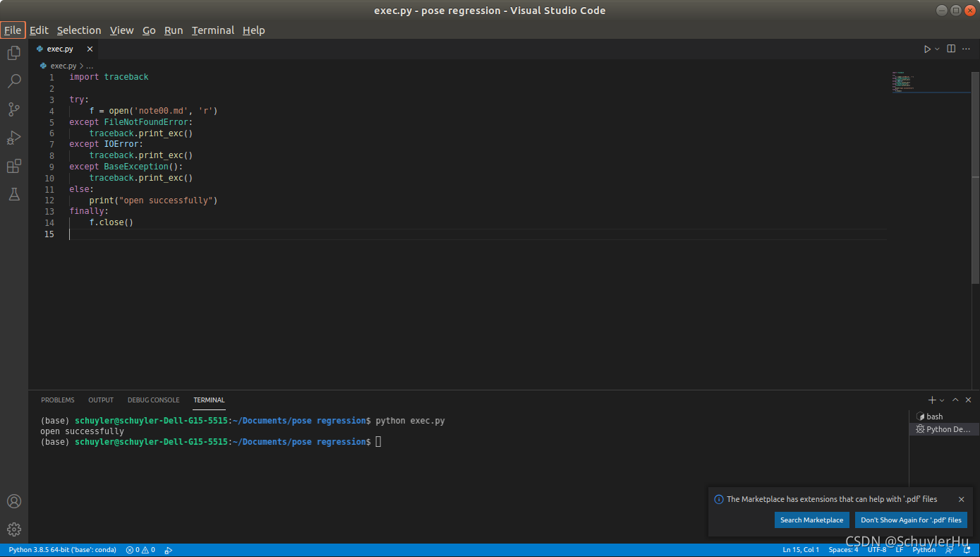This screenshot has height=557, width=980.
Task: Click Don't Show Again for '.pdf' files
Action: coord(911,520)
